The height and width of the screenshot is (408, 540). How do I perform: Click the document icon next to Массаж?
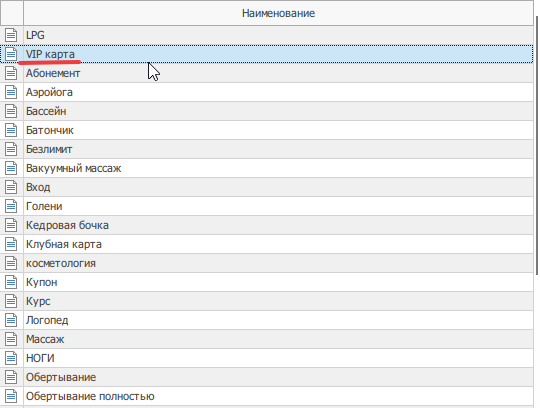coord(11,339)
